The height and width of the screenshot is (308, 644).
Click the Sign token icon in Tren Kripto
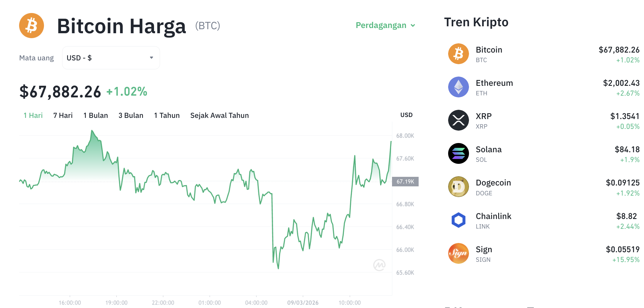[x=458, y=253]
